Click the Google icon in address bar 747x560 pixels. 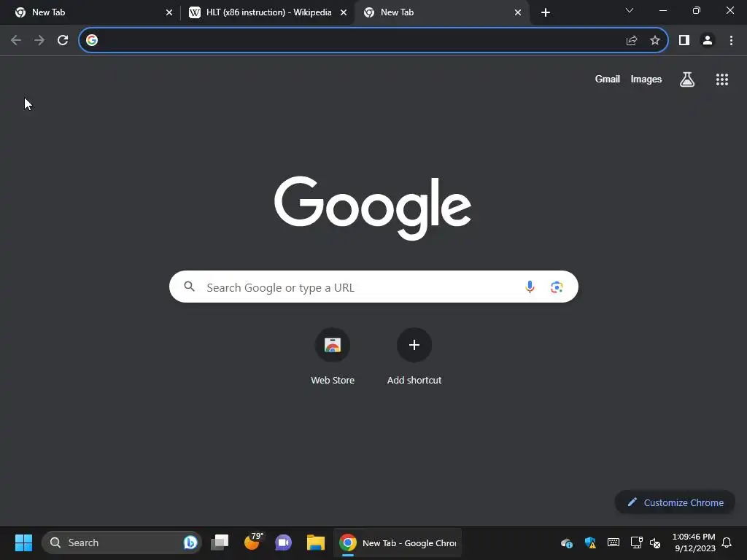[92, 41]
